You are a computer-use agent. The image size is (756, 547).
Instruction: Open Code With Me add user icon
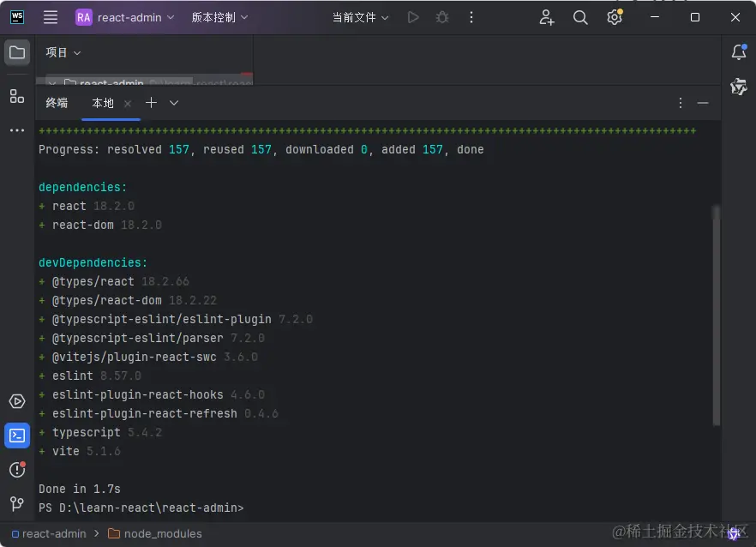coord(546,17)
